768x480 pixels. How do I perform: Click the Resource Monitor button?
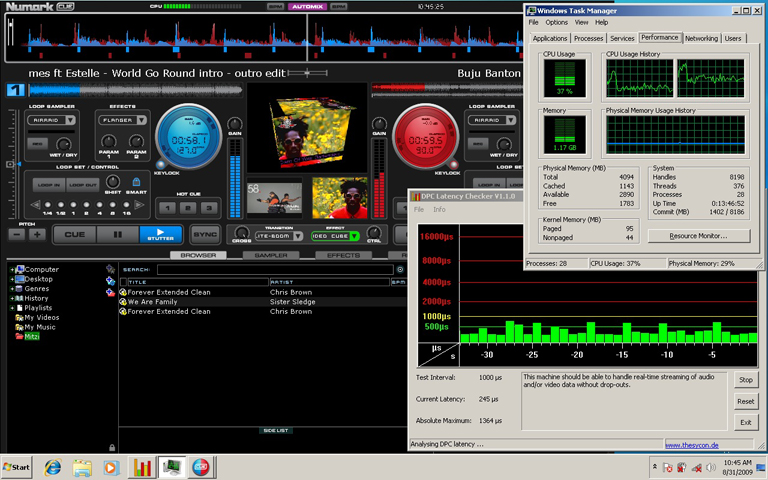pos(699,236)
